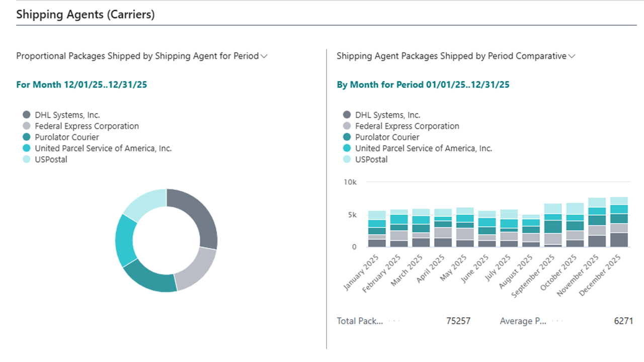Image resolution: width=644 pixels, height=362 pixels.
Task: Select the June 2025 stacked bar
Action: 487,229
